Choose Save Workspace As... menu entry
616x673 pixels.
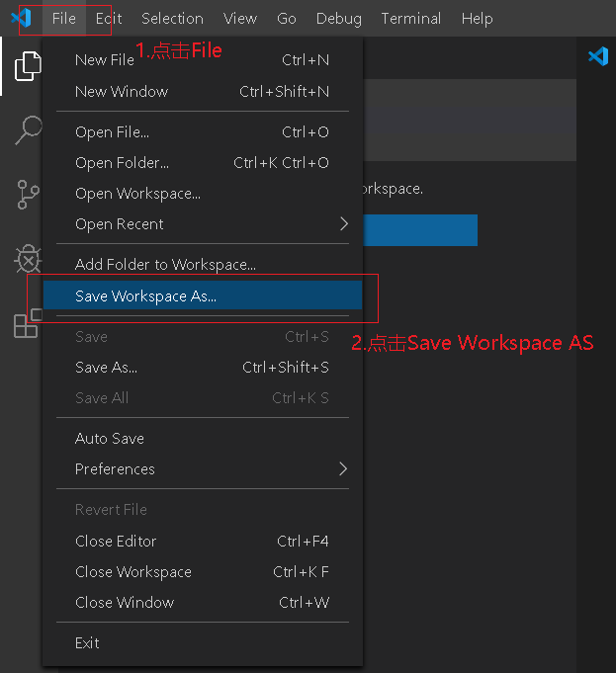point(145,295)
